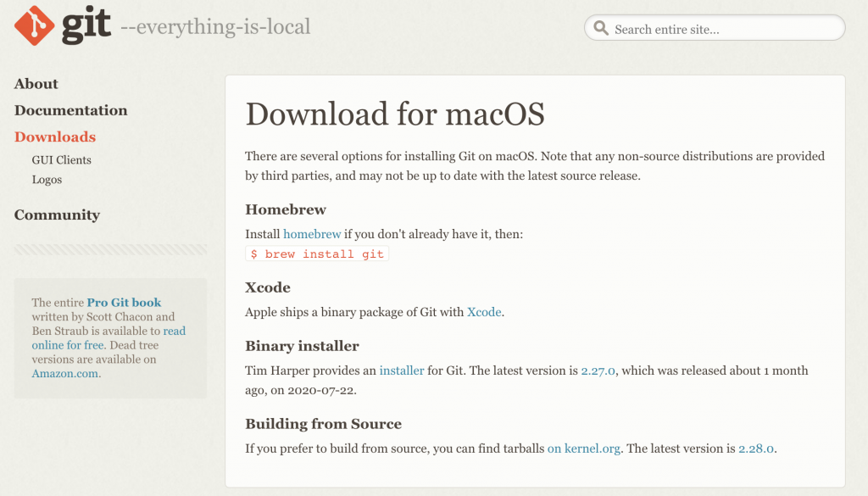Click the Download for macOS heading

click(395, 114)
